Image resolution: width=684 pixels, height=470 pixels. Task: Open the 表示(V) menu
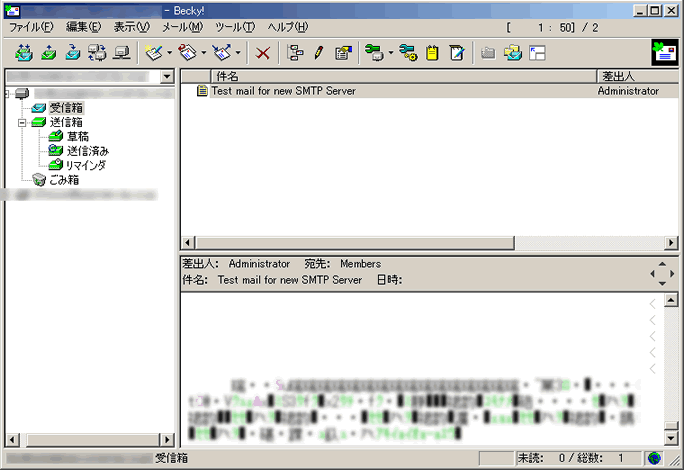pyautogui.click(x=131, y=27)
